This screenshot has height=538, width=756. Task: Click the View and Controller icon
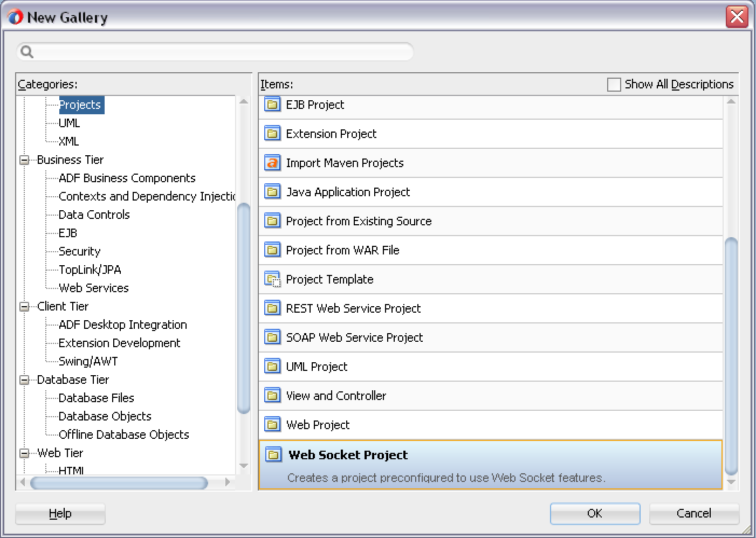tap(272, 395)
